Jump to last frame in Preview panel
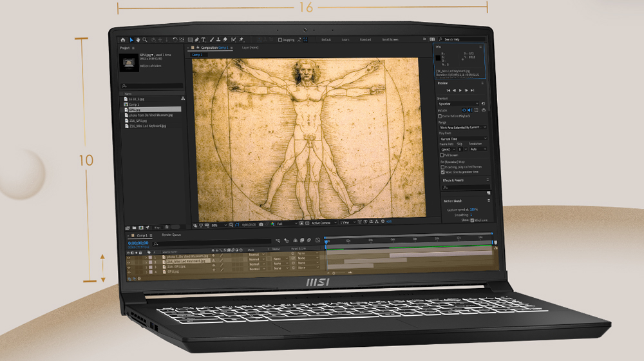The width and height of the screenshot is (644, 361). [x=472, y=90]
